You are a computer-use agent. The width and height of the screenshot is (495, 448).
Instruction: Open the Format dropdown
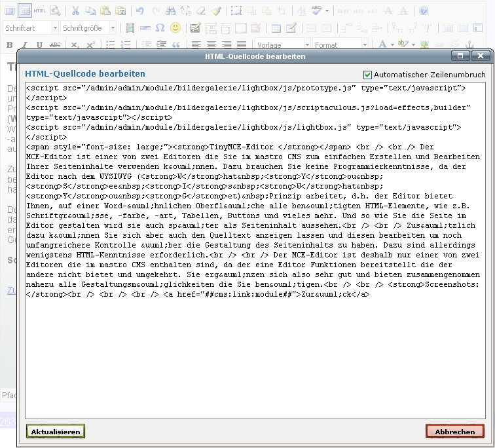click(x=340, y=45)
